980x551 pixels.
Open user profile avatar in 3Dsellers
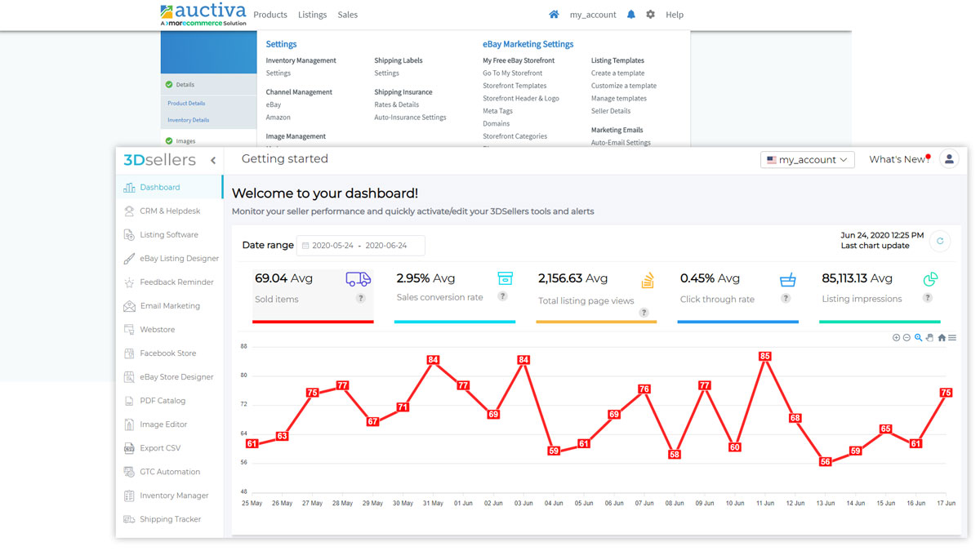(949, 159)
